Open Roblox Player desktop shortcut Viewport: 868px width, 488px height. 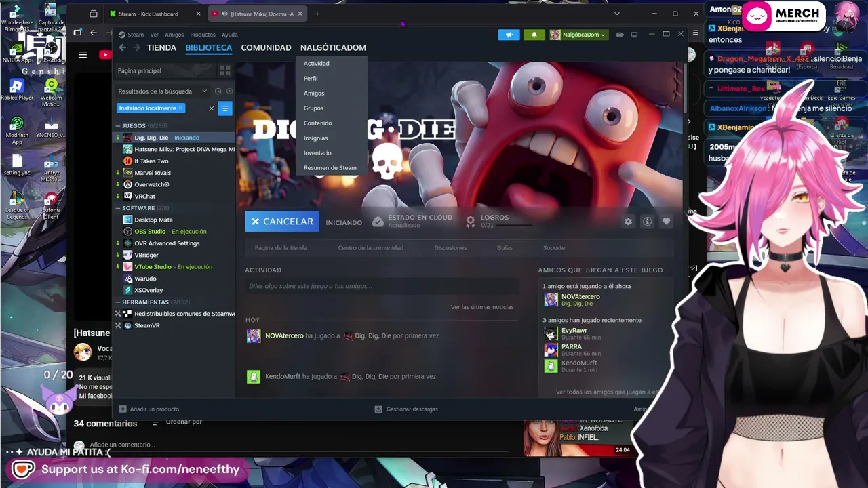pos(17,89)
